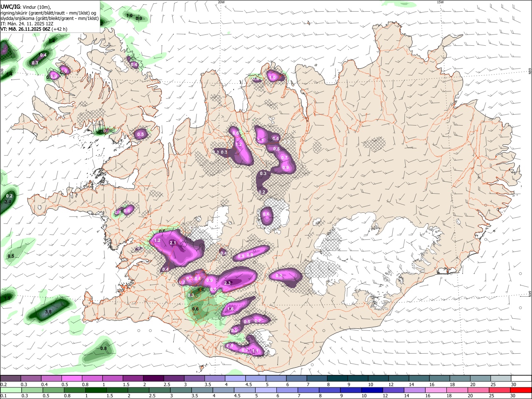532x399 pixels.
Task: Select the bright pink snow swatch between 0.5 and 0.8
Action: pos(71,378)
